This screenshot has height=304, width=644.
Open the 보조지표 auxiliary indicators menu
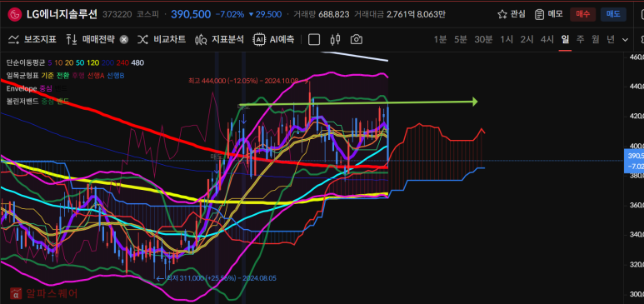coord(32,39)
